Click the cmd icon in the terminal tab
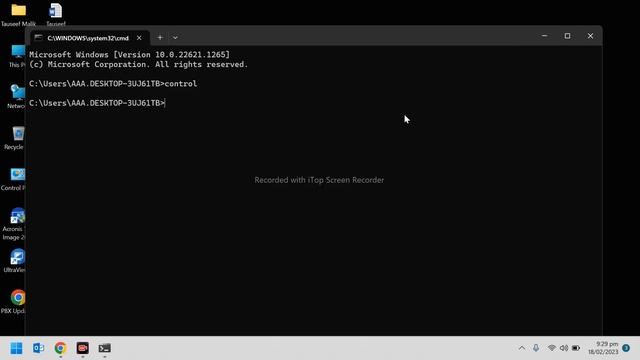 [x=38, y=38]
